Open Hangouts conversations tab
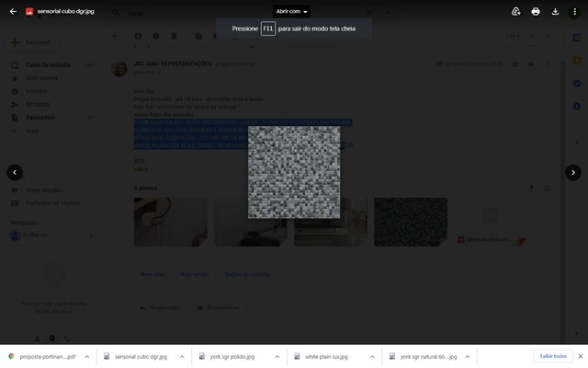Image resolution: width=588 pixels, height=368 pixels. click(x=52, y=339)
